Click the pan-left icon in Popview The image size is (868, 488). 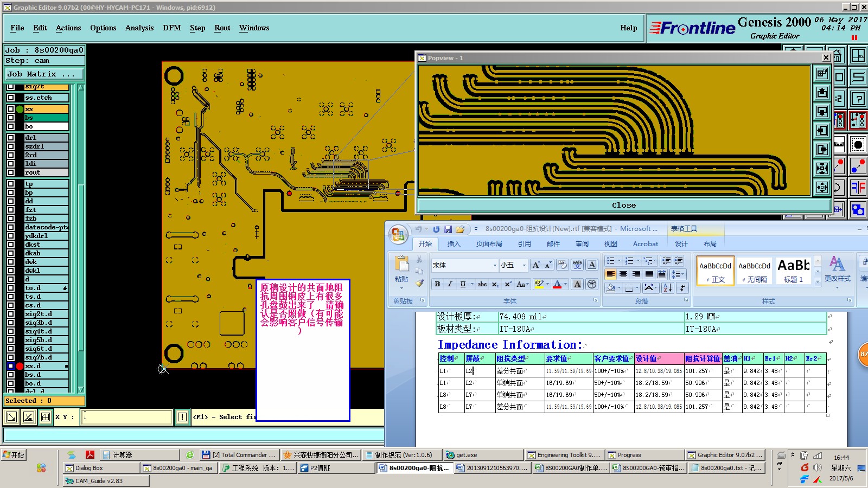pyautogui.click(x=822, y=130)
